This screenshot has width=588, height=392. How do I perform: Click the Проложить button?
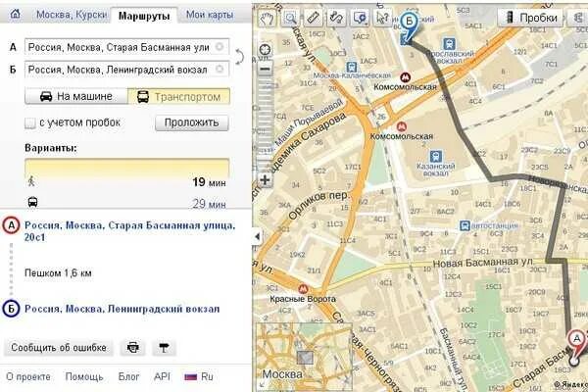[192, 122]
